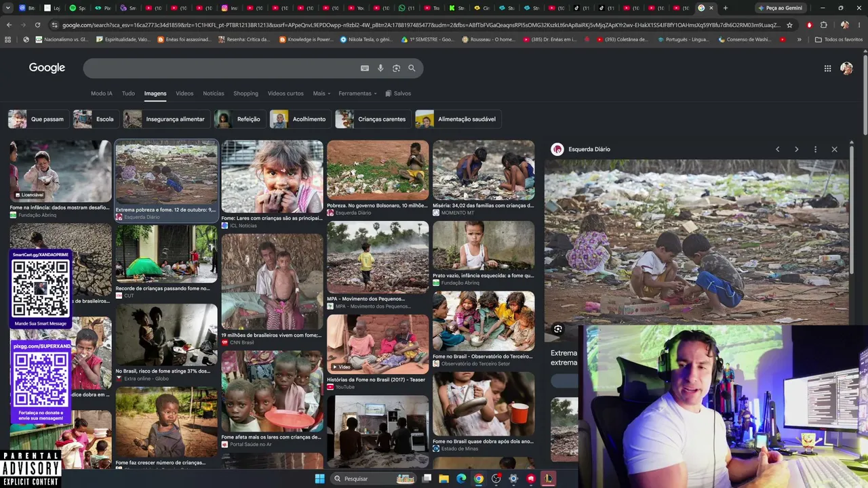Open the 'Rousseau - O home...' bookmark
Screen dimensions: 868x488
(x=488, y=39)
